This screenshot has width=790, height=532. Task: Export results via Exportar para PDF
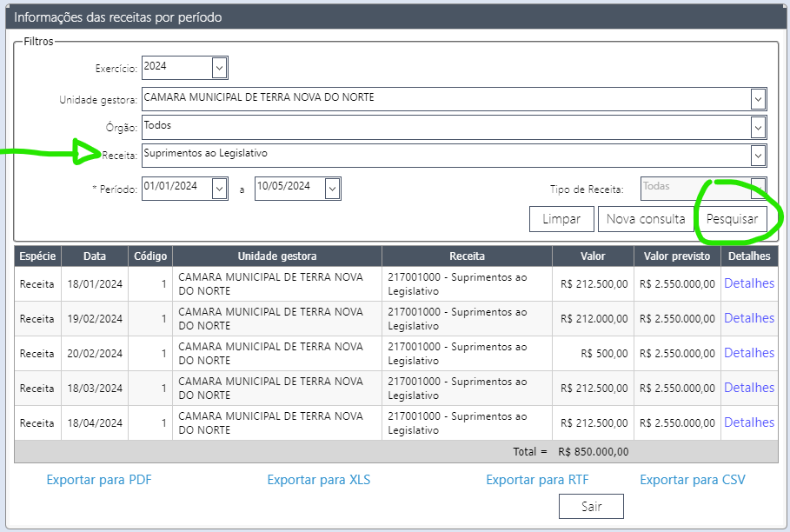(99, 480)
